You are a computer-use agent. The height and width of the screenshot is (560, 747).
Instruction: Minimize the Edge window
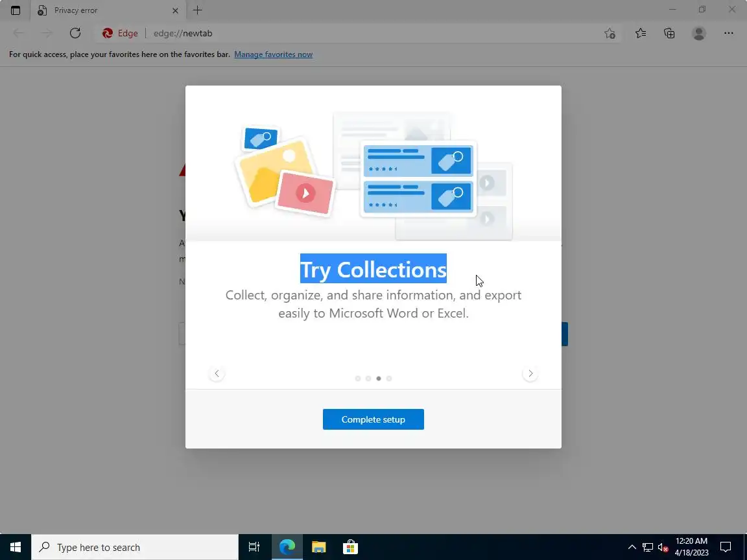[x=672, y=10]
